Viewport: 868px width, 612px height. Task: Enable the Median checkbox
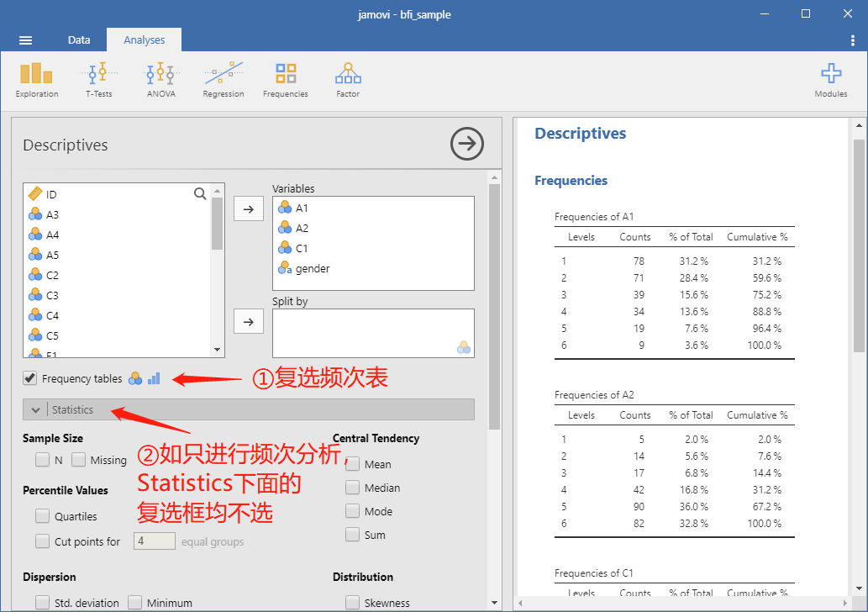coord(353,488)
